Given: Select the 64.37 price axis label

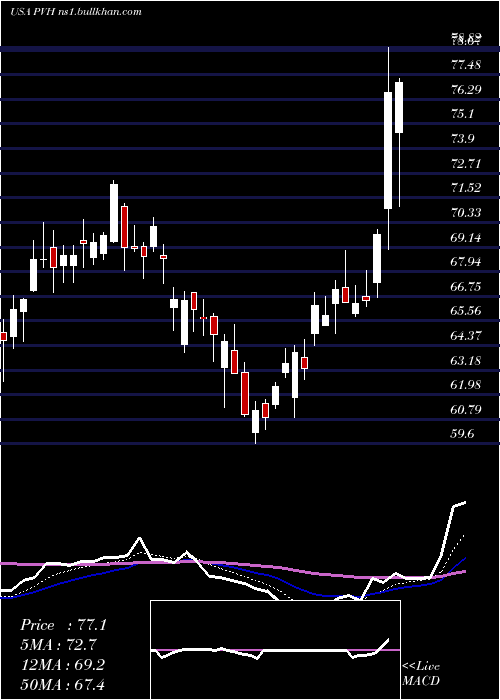Looking at the screenshot, I should click(466, 336).
